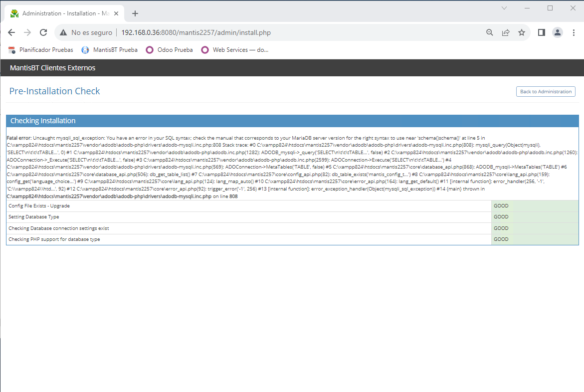The width and height of the screenshot is (584, 392).
Task: Open the Planificador Pruebas bookmark
Action: [x=41, y=50]
